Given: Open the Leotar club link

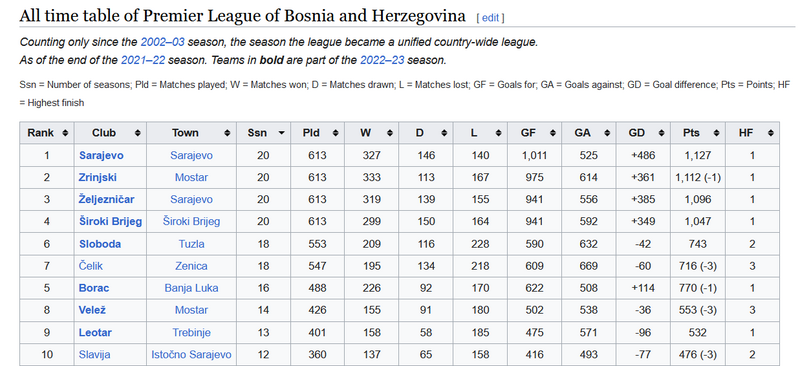Looking at the screenshot, I should (95, 332).
